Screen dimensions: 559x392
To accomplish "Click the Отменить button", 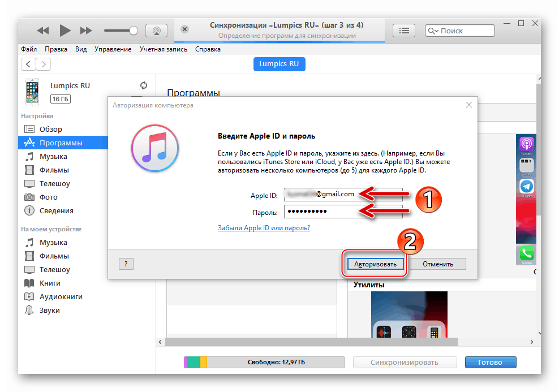I will (438, 264).
